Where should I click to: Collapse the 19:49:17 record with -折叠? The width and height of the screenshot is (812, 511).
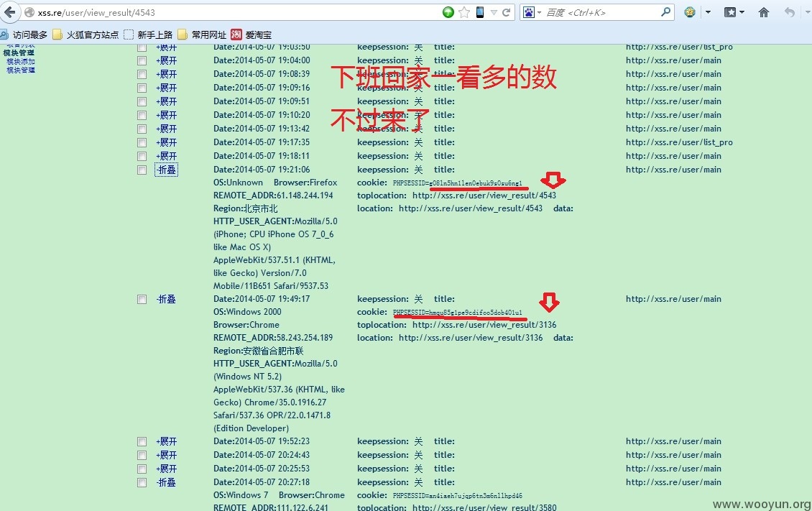coord(166,299)
